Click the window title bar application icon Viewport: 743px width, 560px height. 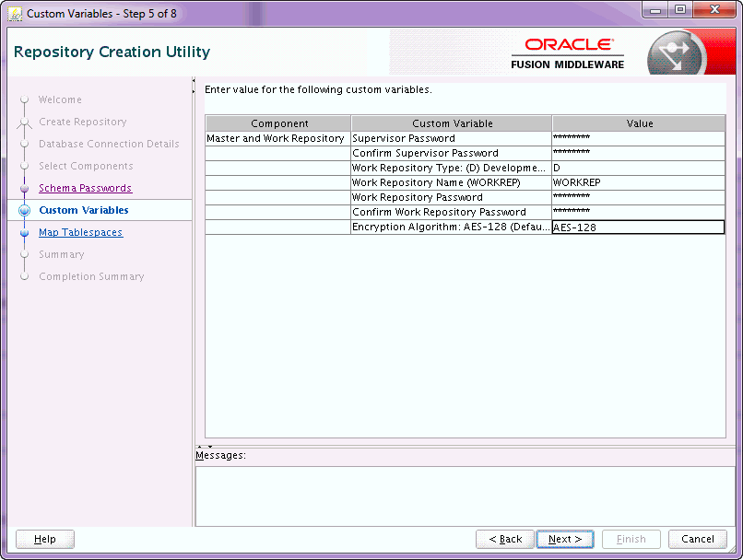click(15, 14)
